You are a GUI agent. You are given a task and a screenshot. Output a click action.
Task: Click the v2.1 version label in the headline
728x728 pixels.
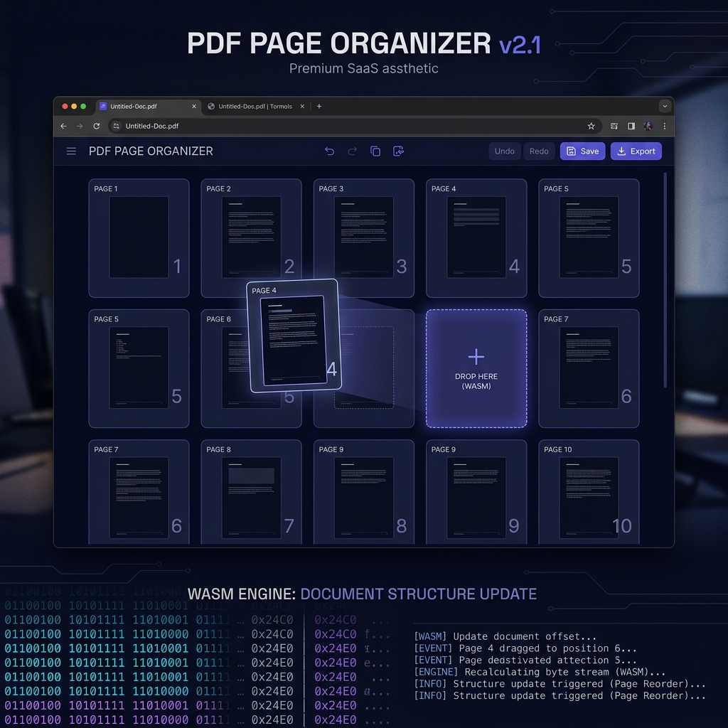coord(520,45)
